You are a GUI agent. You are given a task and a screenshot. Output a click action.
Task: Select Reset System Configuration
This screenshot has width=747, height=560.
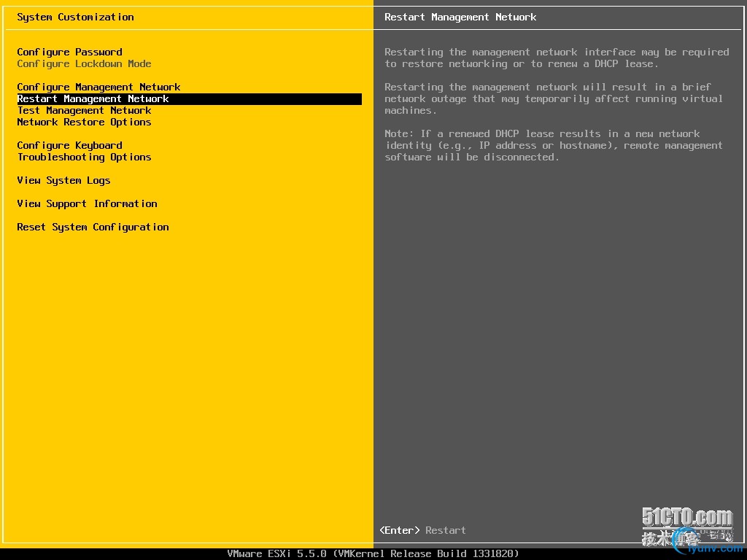pos(93,227)
